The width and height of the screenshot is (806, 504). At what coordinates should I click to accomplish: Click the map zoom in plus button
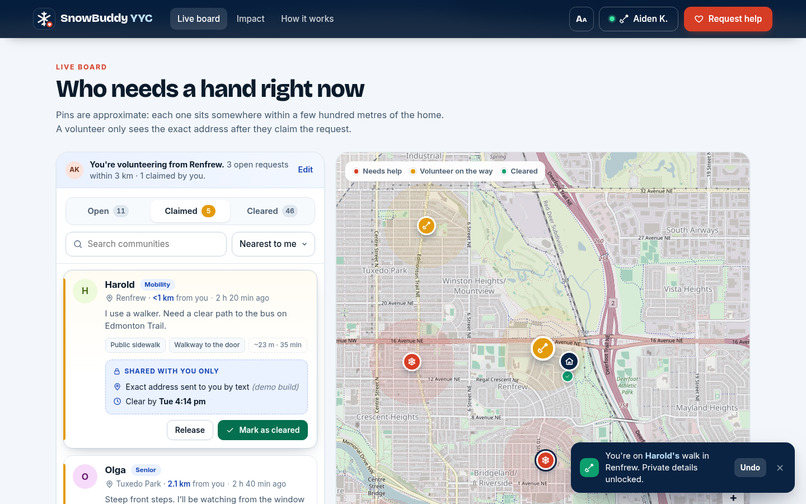pyautogui.click(x=734, y=498)
